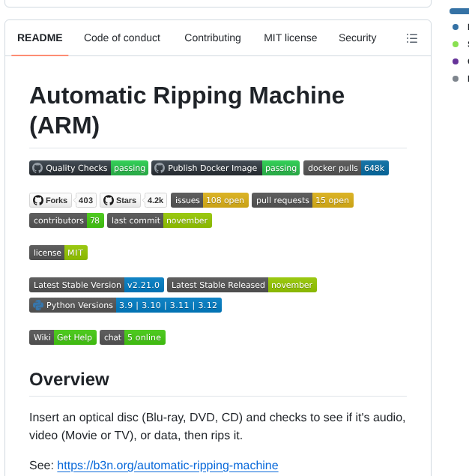This screenshot has width=469, height=476.
Task: Click the GitHub logo in Stars badge
Action: [109, 200]
